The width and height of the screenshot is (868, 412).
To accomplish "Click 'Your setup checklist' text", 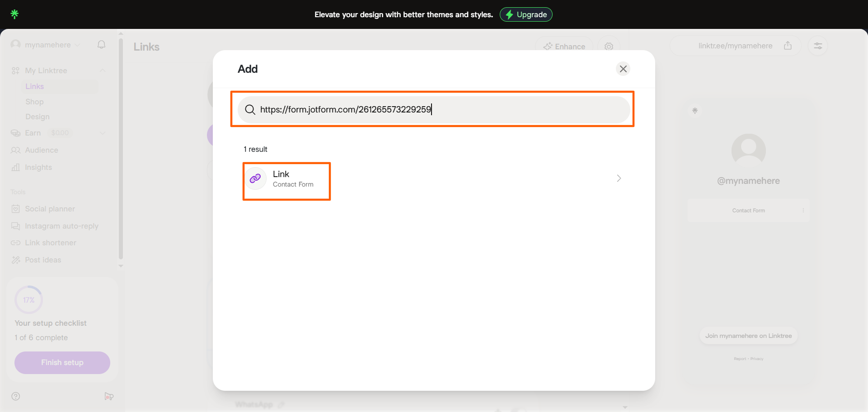I will point(51,323).
